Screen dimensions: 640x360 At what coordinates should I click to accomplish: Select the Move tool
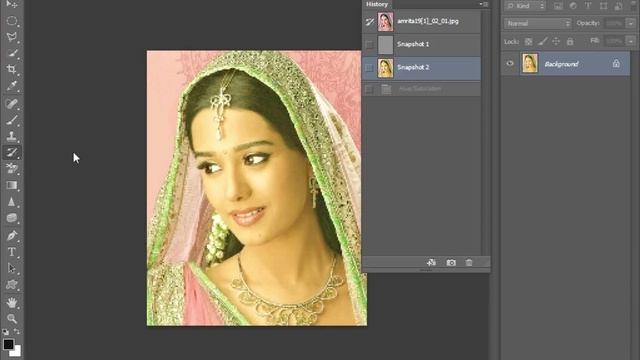(x=12, y=4)
